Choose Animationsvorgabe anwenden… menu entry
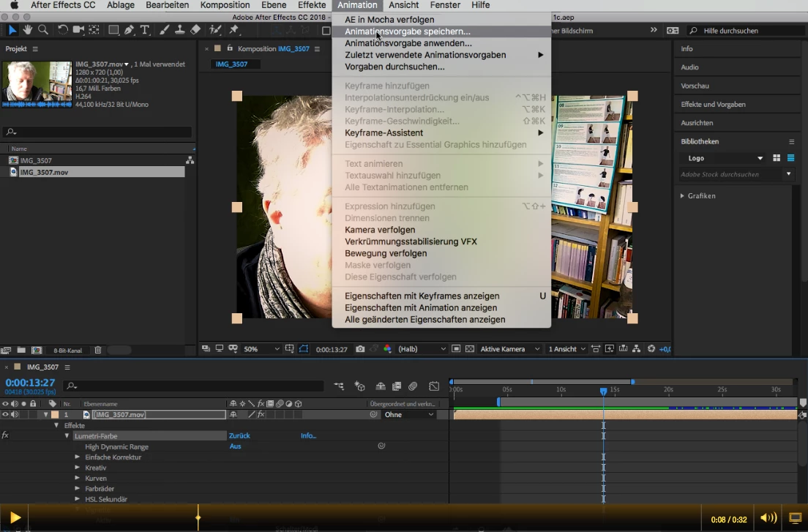This screenshot has height=532, width=808. (x=441, y=43)
